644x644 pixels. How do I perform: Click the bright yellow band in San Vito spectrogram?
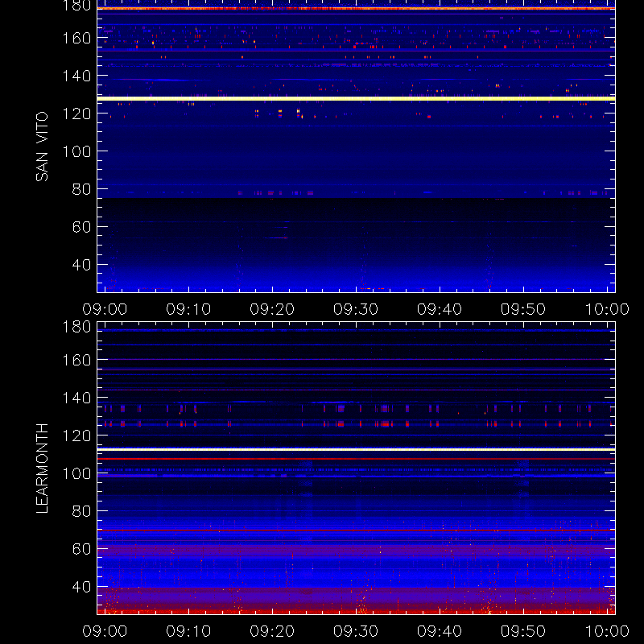[356, 98]
